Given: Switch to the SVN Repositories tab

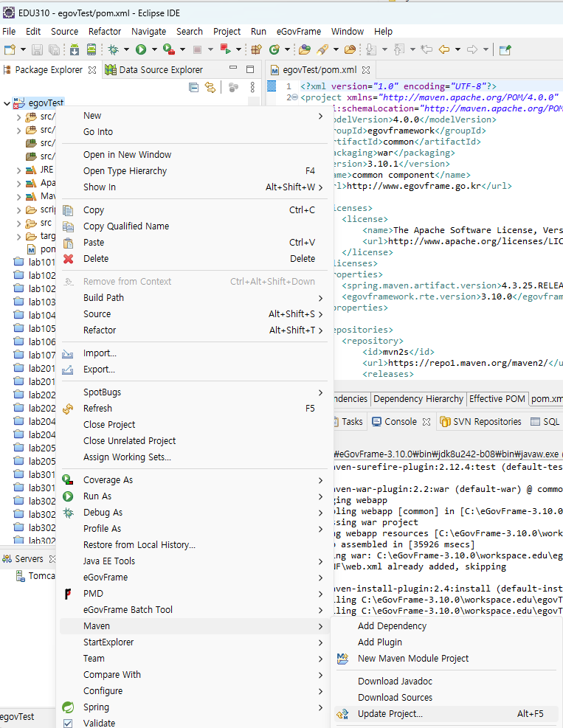Looking at the screenshot, I should pos(481,422).
